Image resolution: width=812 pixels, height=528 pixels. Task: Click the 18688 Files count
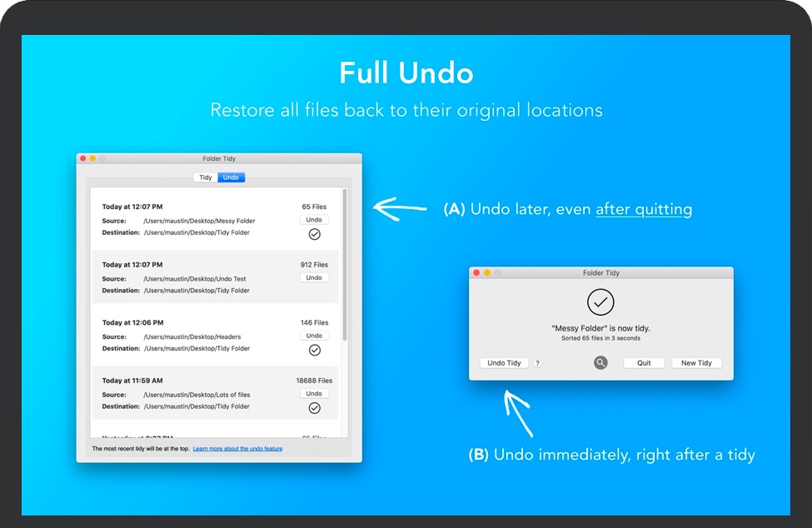pos(314,381)
